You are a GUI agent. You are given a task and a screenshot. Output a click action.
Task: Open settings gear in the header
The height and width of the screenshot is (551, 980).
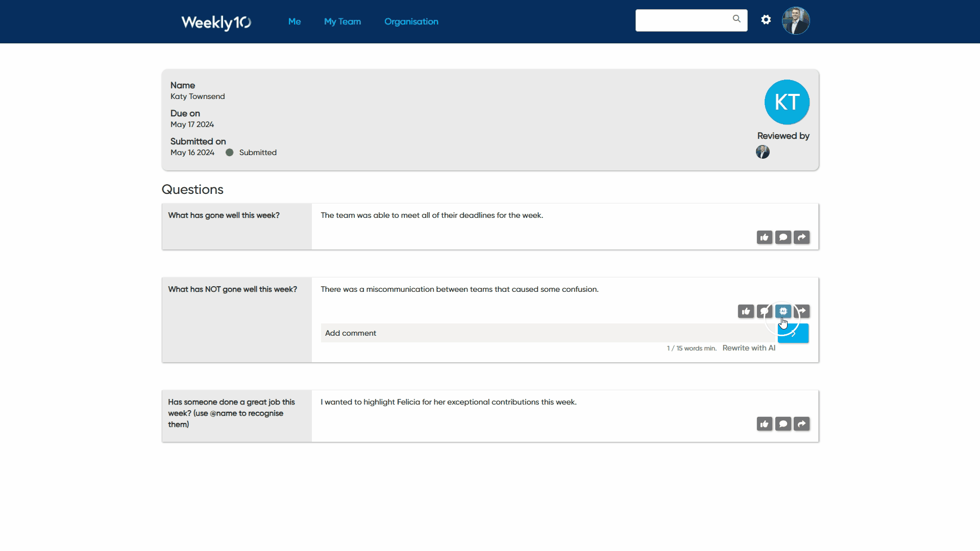pyautogui.click(x=766, y=20)
